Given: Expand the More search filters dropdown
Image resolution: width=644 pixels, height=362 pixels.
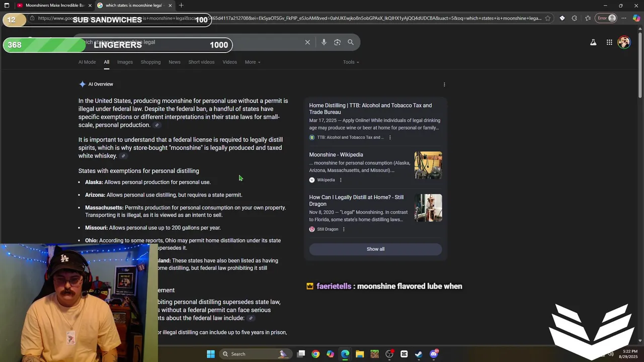Looking at the screenshot, I should coord(253,62).
